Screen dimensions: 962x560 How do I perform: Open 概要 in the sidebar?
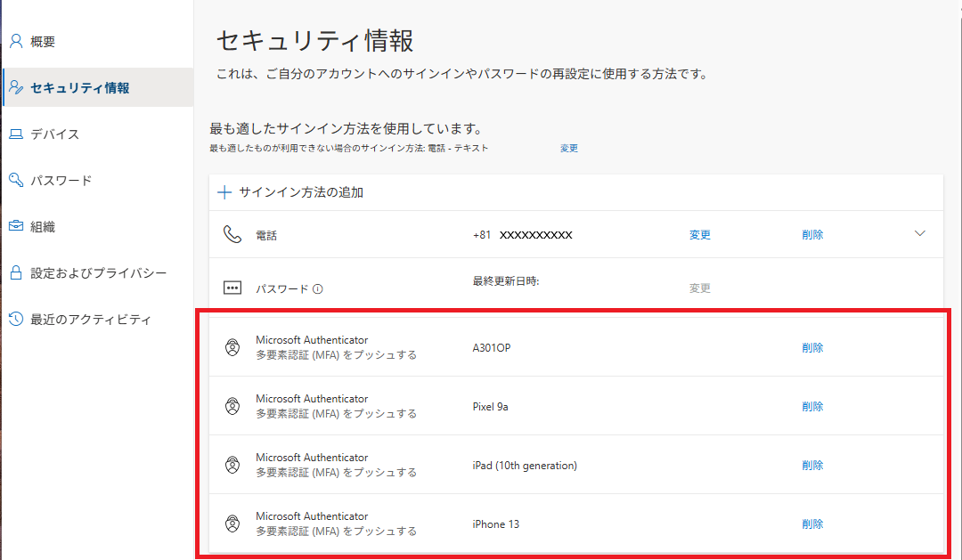click(x=43, y=42)
